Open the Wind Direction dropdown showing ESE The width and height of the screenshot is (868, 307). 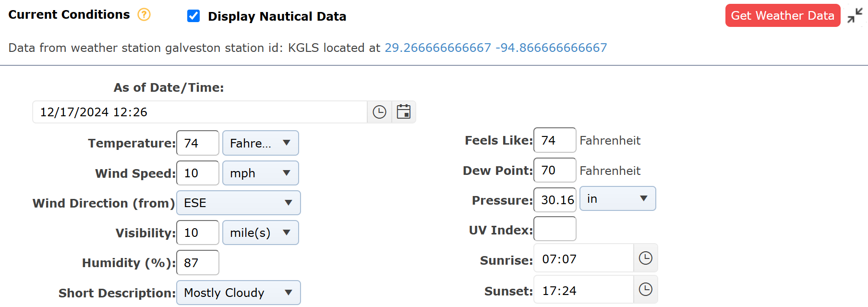(239, 203)
